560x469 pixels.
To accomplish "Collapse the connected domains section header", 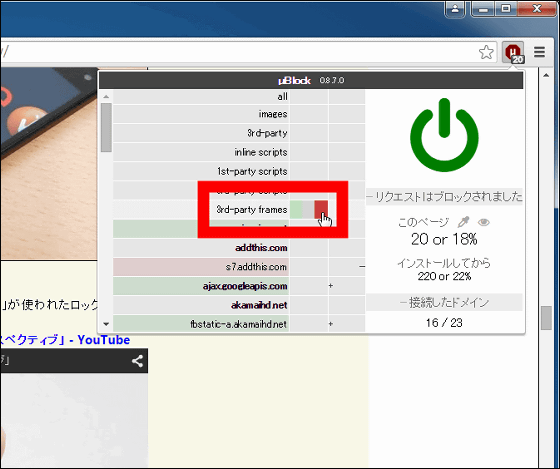I will 444,303.
